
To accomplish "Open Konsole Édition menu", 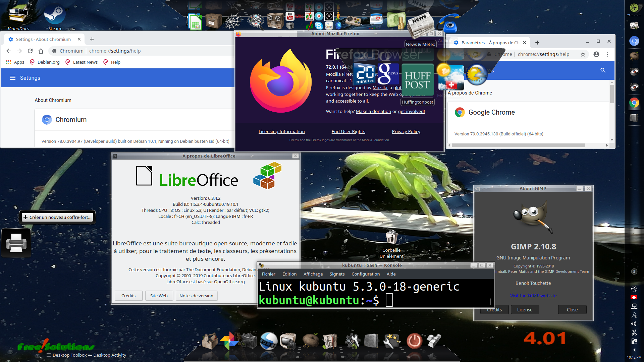I will pyautogui.click(x=289, y=274).
